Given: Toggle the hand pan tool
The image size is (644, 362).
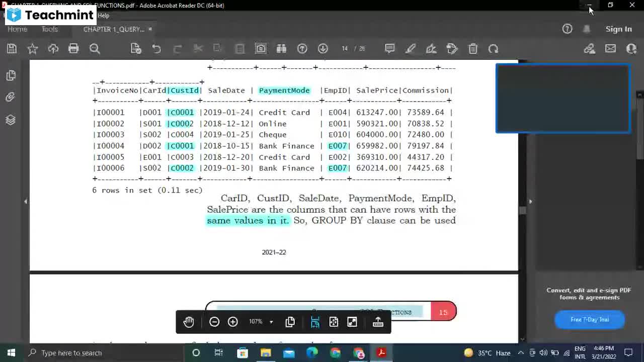Looking at the screenshot, I should (189, 322).
